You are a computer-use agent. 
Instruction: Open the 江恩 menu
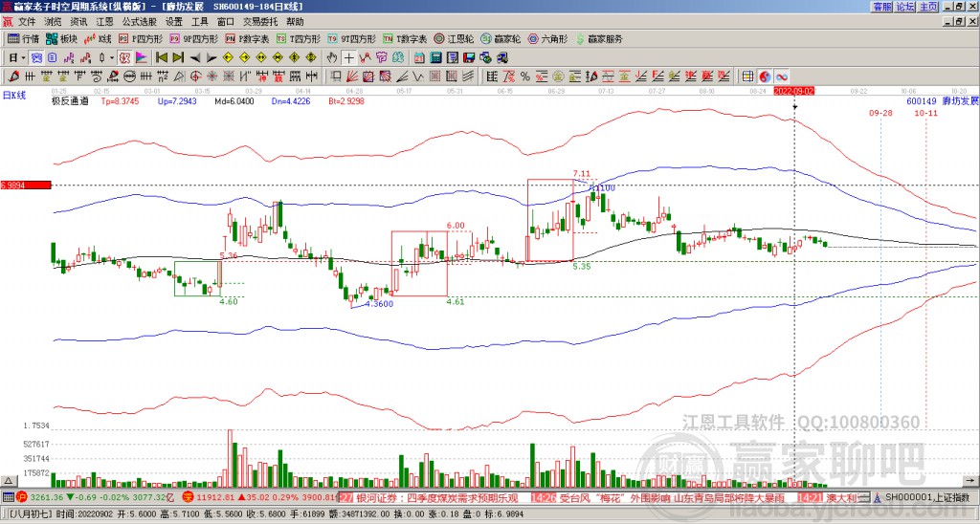[x=104, y=22]
